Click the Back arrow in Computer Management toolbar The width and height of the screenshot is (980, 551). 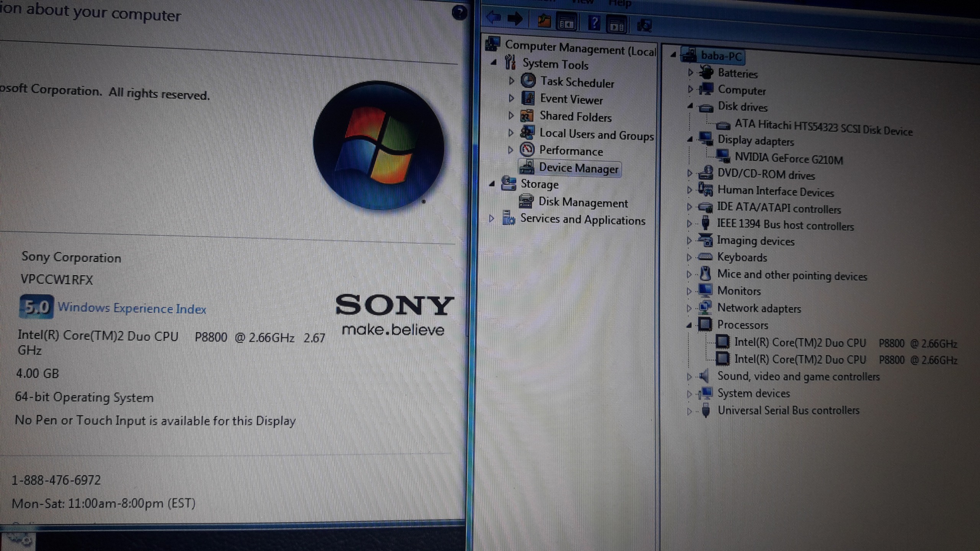click(x=493, y=18)
